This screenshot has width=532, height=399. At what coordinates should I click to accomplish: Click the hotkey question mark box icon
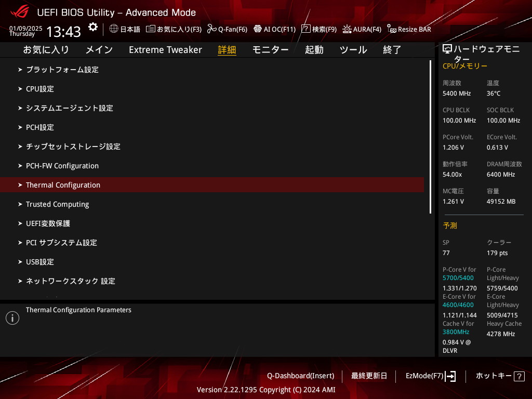pyautogui.click(x=519, y=376)
